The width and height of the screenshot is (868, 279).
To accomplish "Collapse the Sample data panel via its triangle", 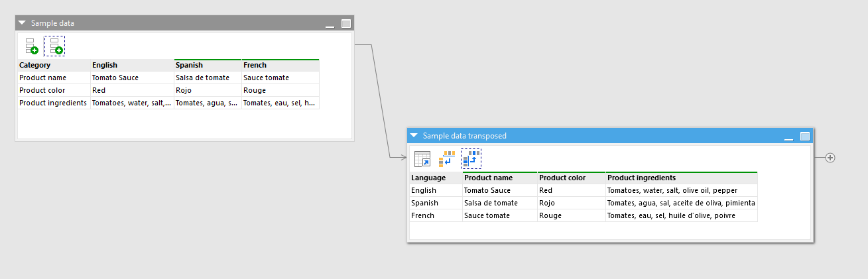I will (22, 23).
